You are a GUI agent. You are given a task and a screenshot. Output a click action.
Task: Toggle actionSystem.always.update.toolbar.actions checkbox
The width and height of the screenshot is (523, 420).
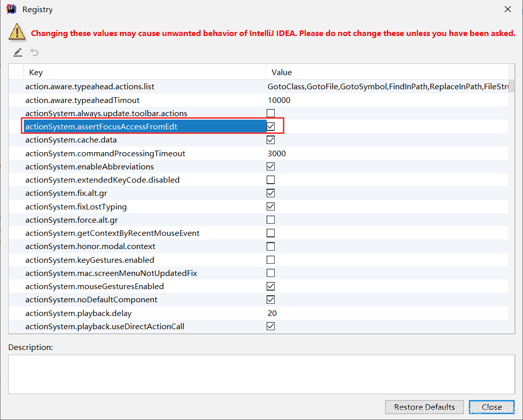coord(271,113)
